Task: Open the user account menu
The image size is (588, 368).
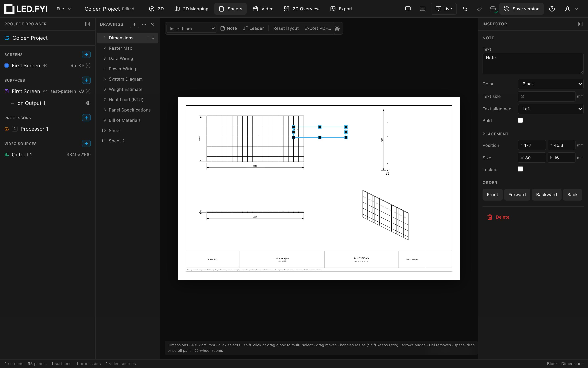Action: 571,9
